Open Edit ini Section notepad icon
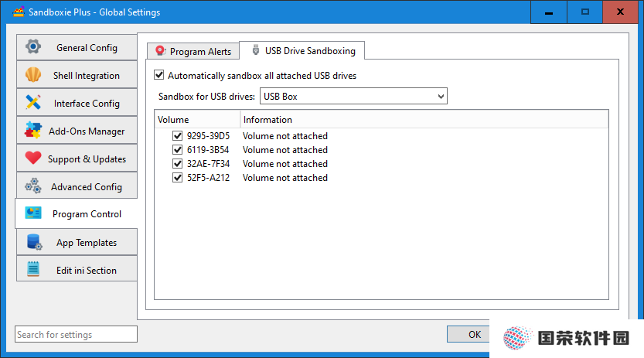The height and width of the screenshot is (358, 644). 33,269
